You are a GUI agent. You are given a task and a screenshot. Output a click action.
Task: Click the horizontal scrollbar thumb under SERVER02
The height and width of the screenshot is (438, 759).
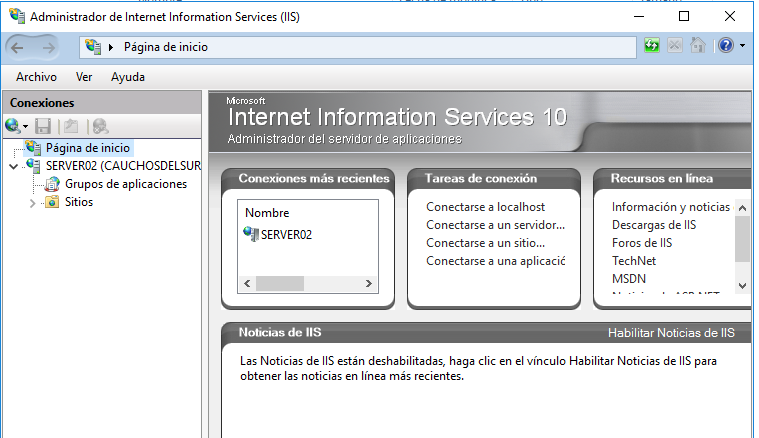point(280,284)
